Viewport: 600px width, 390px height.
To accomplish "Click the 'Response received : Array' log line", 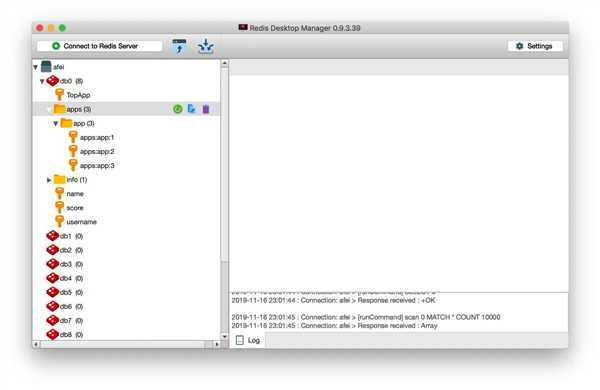I will (x=334, y=326).
